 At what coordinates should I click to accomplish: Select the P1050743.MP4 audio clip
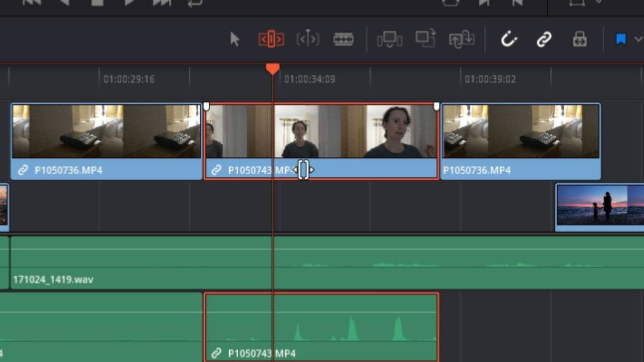[321, 327]
